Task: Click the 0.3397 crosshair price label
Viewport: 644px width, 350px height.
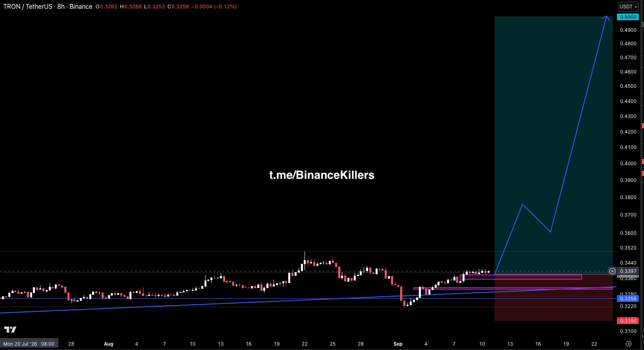Action: 628,271
